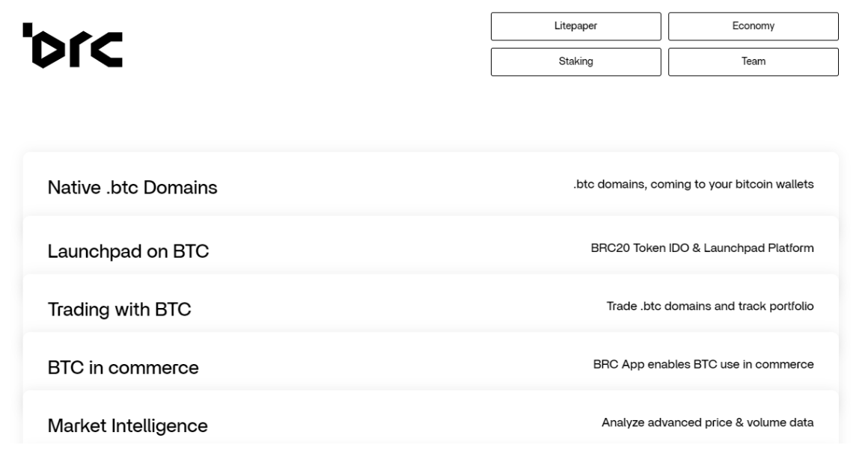Expand the Trading with BTC card
The image size is (868, 456).
coord(431,304)
